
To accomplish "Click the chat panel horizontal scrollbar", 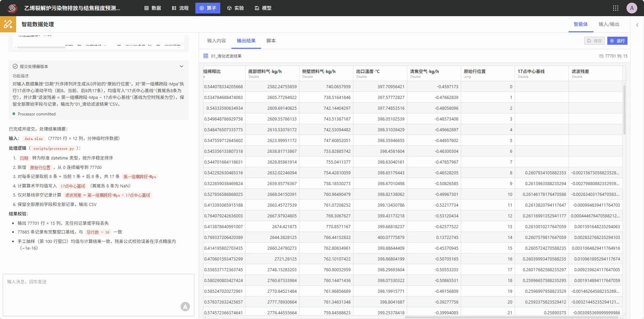I will [x=41, y=47].
